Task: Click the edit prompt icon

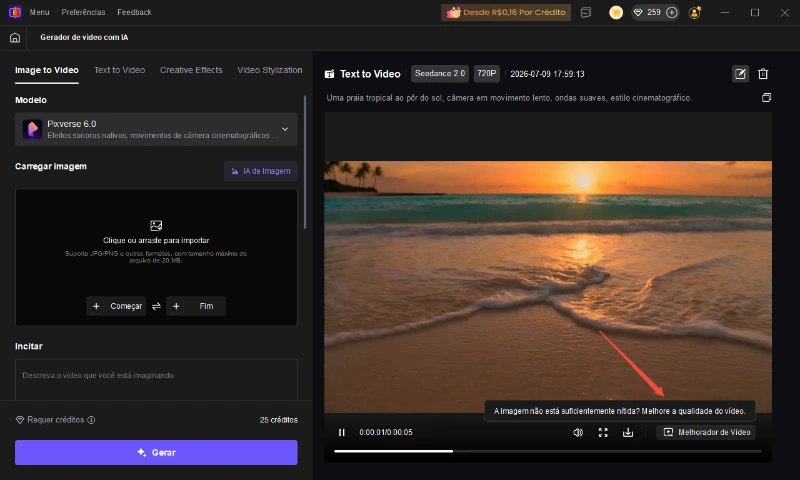Action: [x=740, y=74]
